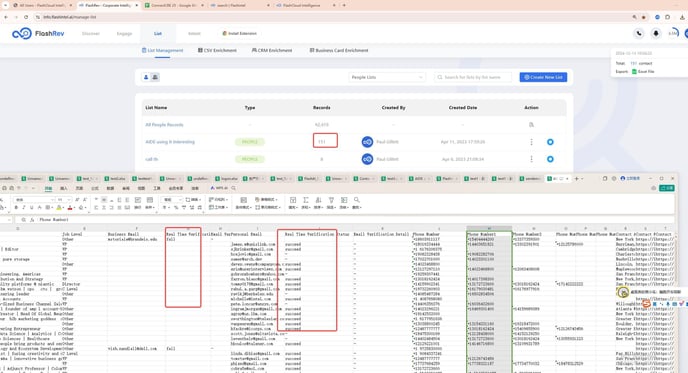Viewport: 688px width, 373px height.
Task: Click the phone dialer icon in header
Action: 639,33
